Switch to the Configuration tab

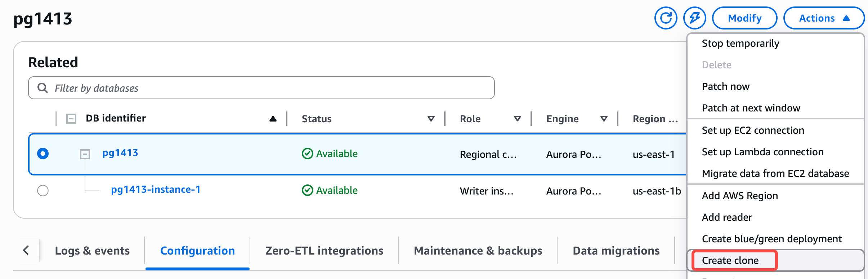(x=197, y=251)
